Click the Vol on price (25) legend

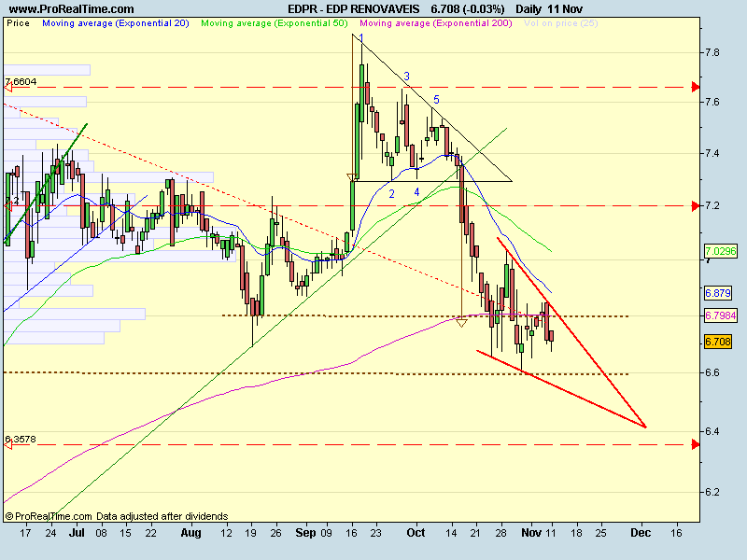coord(561,22)
